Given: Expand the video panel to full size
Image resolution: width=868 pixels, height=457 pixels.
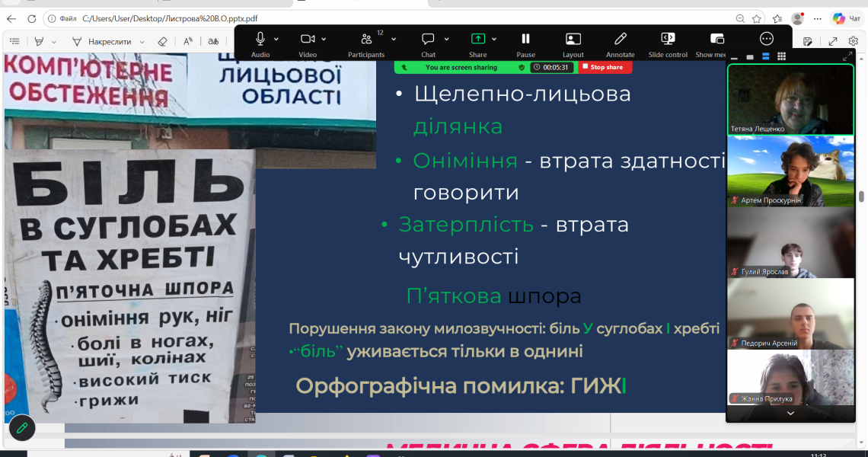Looking at the screenshot, I should point(847,56).
